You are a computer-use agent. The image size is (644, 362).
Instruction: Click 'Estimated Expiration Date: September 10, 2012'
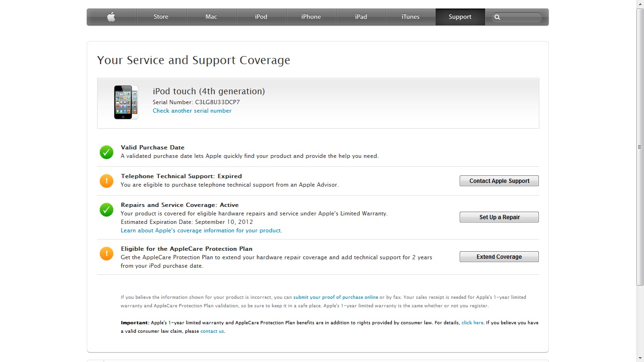click(187, 222)
